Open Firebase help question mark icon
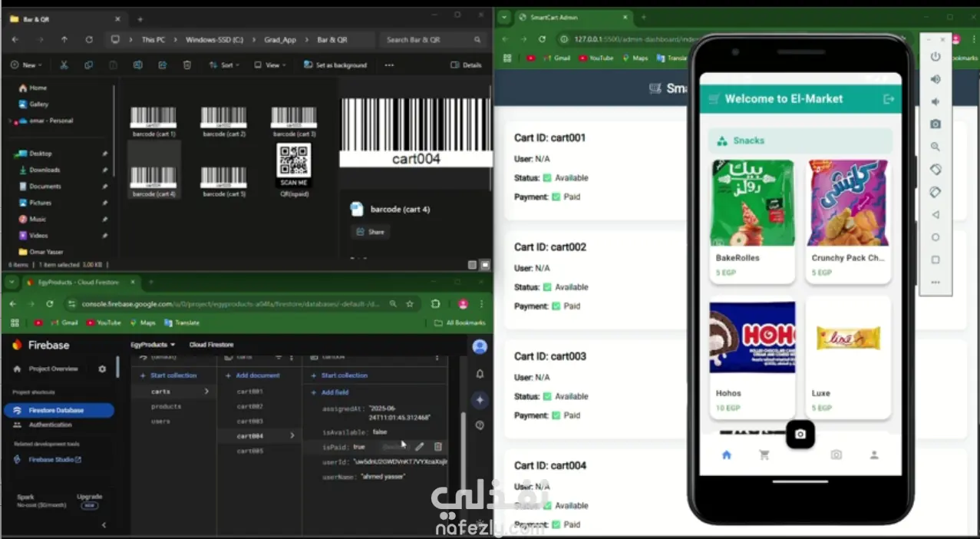 tap(480, 425)
